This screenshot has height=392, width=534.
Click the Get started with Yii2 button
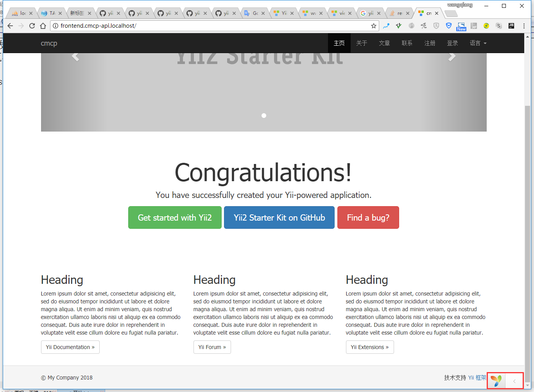(175, 217)
